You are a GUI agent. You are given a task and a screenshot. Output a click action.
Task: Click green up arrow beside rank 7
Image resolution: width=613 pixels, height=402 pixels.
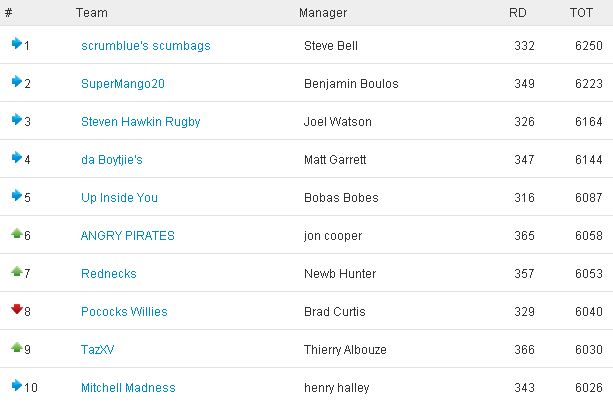click(x=17, y=271)
